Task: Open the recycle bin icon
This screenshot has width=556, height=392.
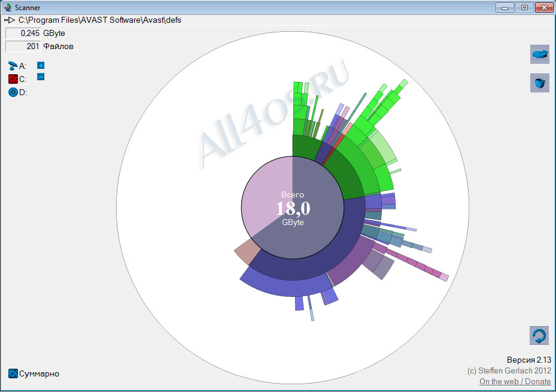Action: tap(540, 83)
